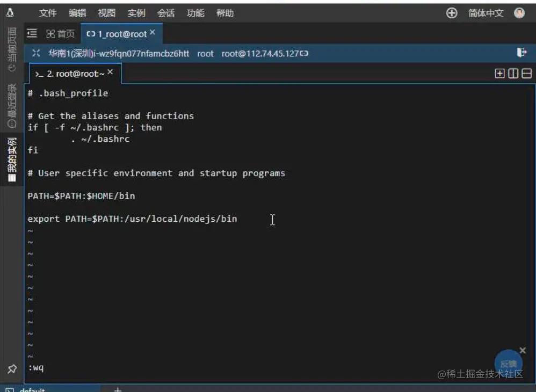536x392 pixels.
Task: Close the 2. root@root:~ terminal tab
Action: point(110,72)
